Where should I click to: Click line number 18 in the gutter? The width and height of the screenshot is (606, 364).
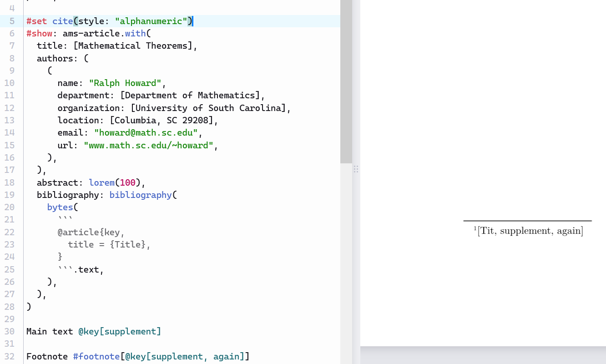point(10,182)
